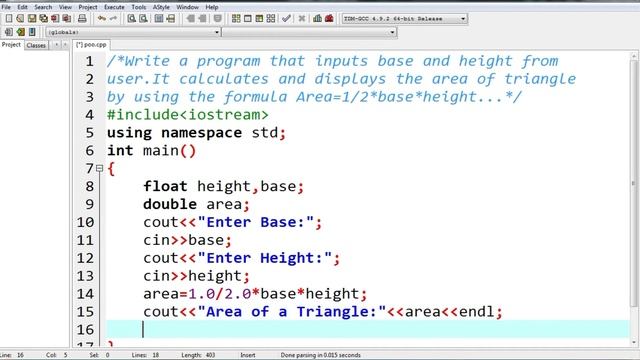Open the (globals) scope dropdown

pyautogui.click(x=133, y=32)
